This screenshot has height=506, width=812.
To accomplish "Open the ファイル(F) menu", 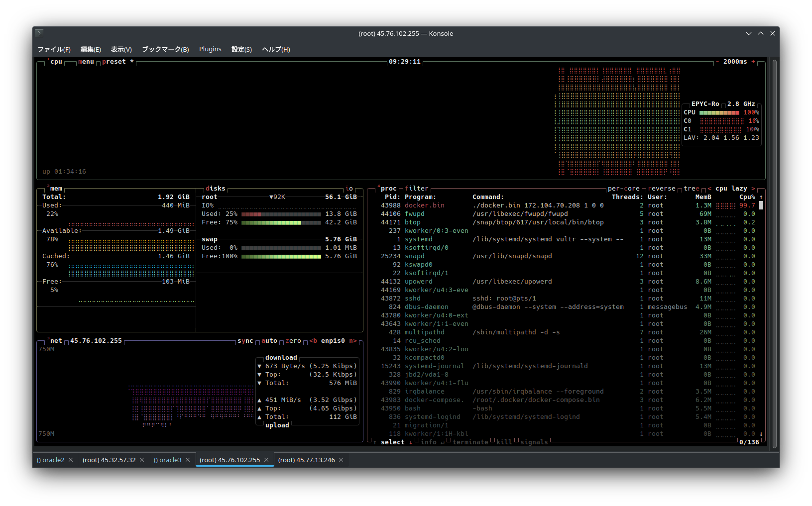I will tap(54, 49).
